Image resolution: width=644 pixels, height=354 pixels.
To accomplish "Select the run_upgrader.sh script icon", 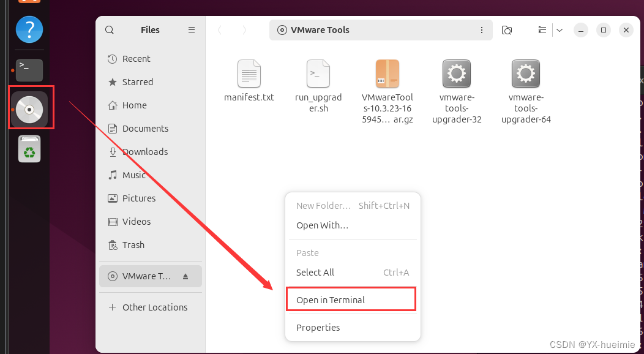I will click(318, 74).
